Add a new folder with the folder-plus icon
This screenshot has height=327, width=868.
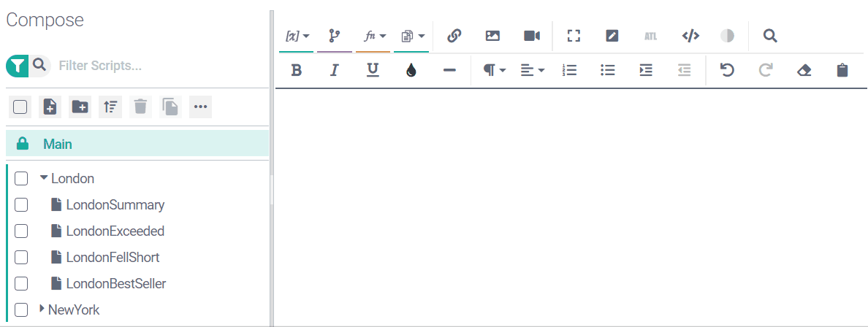[x=80, y=107]
